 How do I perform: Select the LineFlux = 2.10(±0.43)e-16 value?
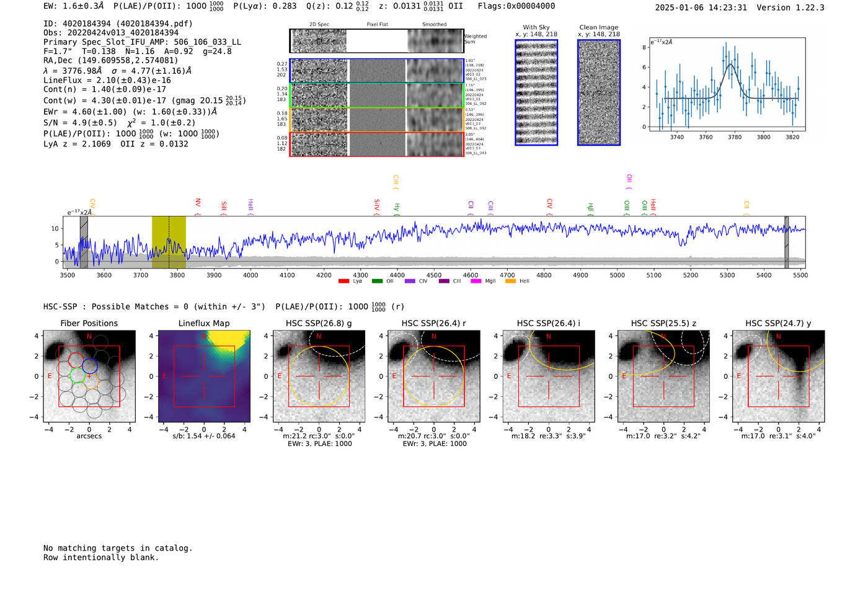click(x=107, y=80)
